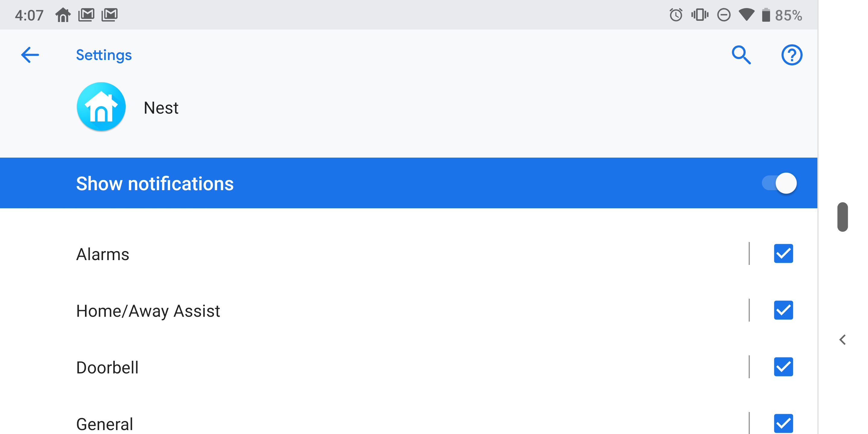Screen dimensions: 868x434
Task: Open help via the question mark icon
Action: coord(791,55)
